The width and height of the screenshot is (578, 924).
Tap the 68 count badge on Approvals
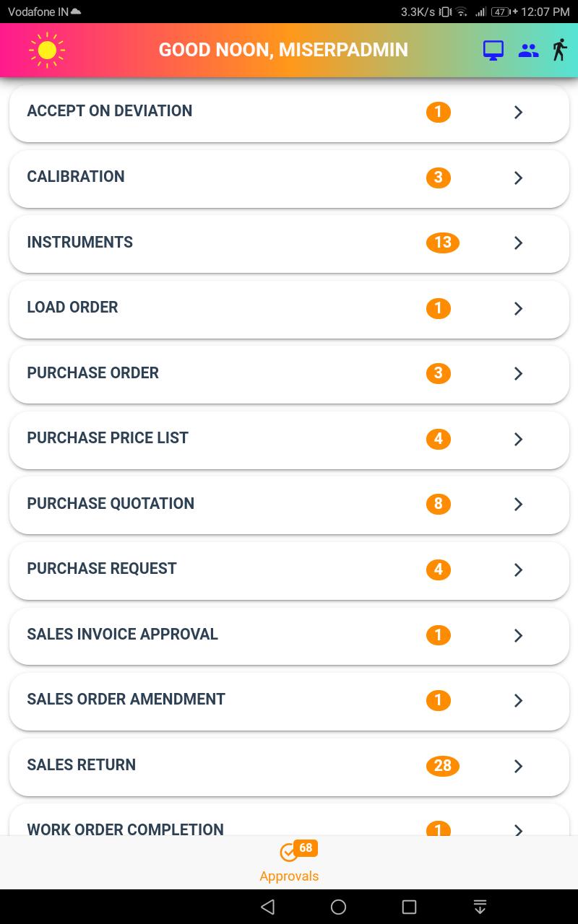coord(306,847)
